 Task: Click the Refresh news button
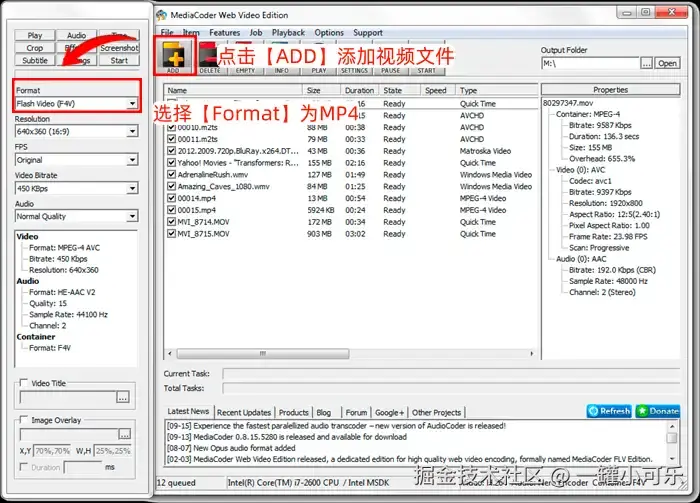(609, 411)
